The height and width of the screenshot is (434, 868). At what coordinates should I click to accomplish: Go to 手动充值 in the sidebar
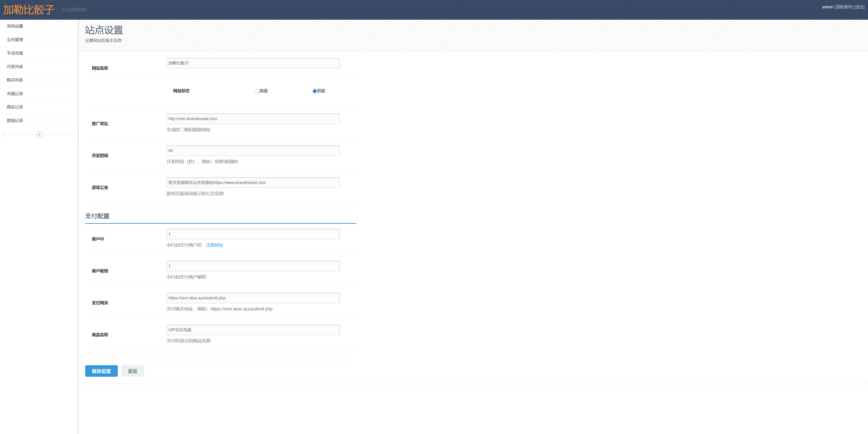tap(15, 53)
